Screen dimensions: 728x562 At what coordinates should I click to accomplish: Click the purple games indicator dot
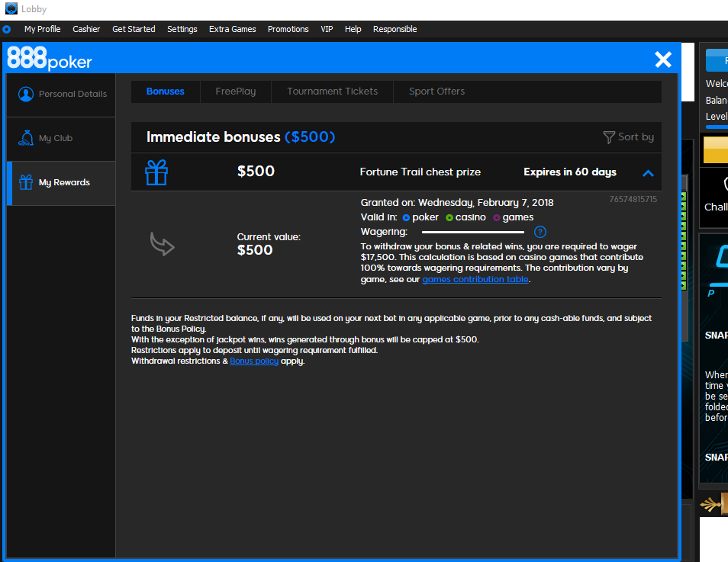[496, 217]
